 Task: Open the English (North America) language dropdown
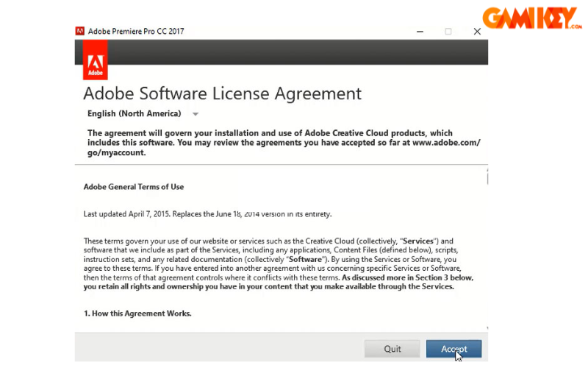click(134, 114)
